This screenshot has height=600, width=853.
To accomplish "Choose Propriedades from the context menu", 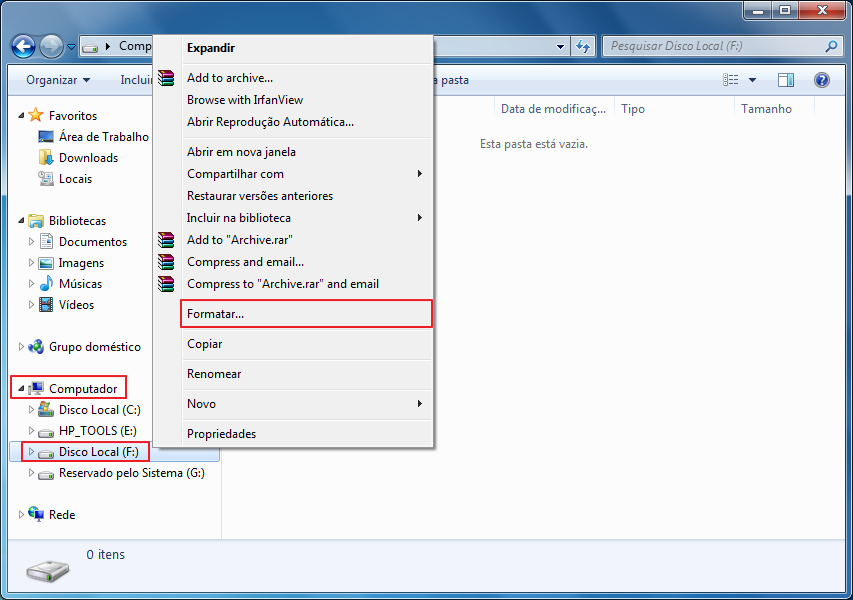I will tap(221, 434).
